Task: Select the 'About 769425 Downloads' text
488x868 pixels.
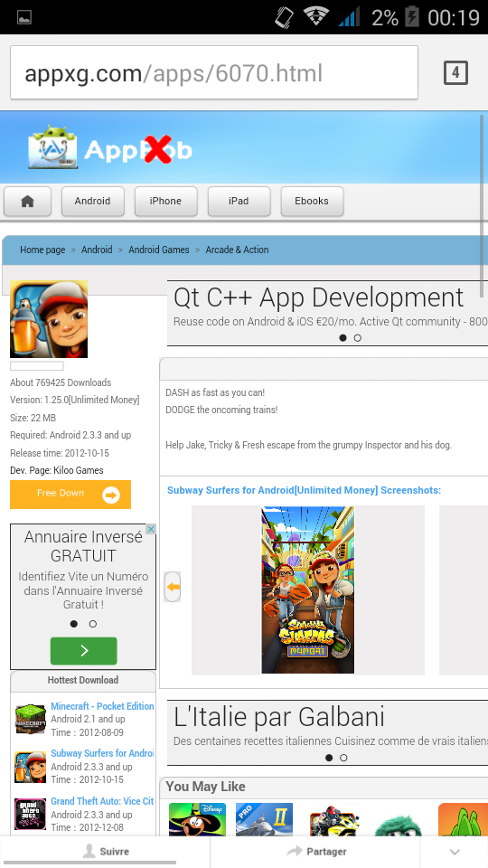Action: [61, 382]
